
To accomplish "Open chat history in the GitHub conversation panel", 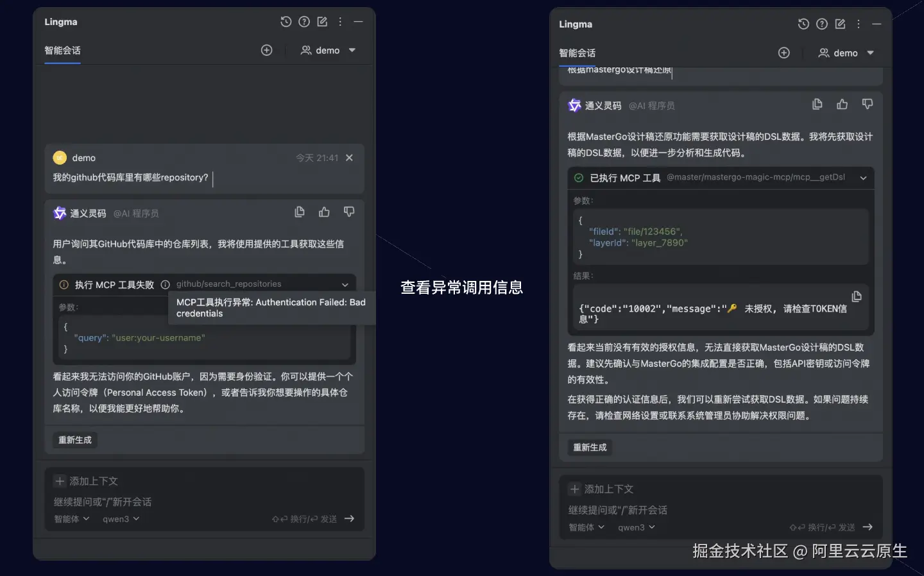I will coord(286,22).
